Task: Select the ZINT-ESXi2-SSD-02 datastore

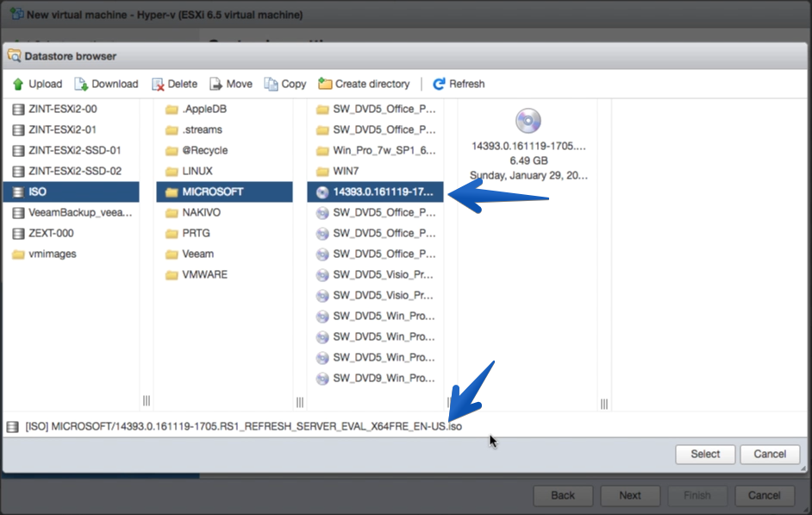Action: tap(71, 171)
